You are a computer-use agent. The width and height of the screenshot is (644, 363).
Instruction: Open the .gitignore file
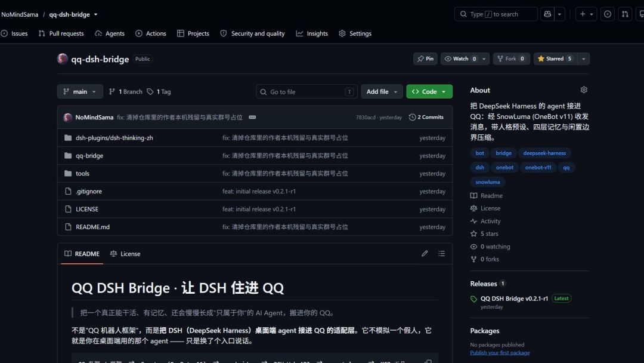click(88, 191)
